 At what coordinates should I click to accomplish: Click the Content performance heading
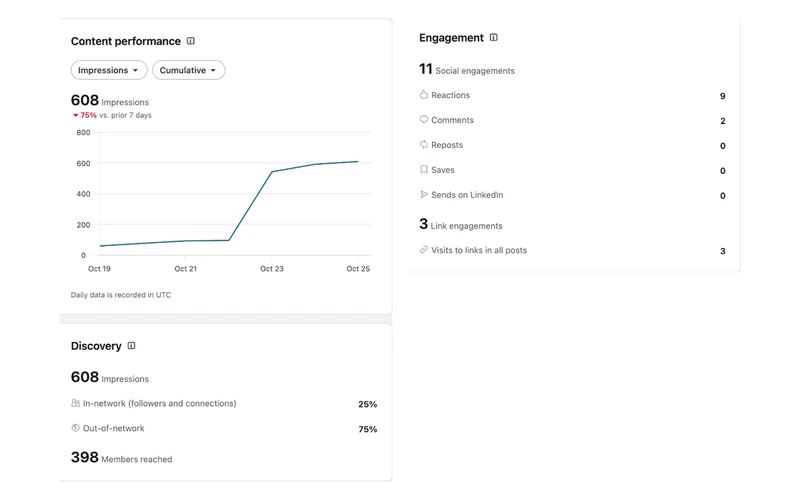126,41
